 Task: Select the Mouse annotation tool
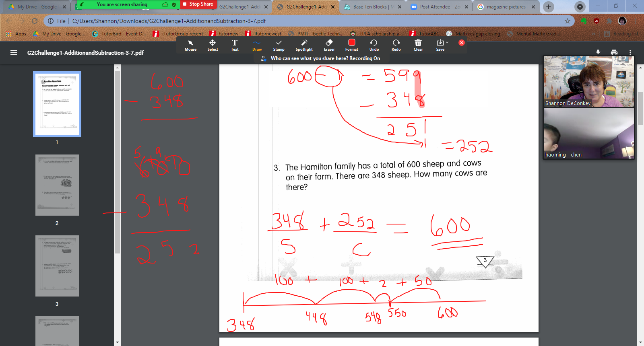click(x=190, y=45)
